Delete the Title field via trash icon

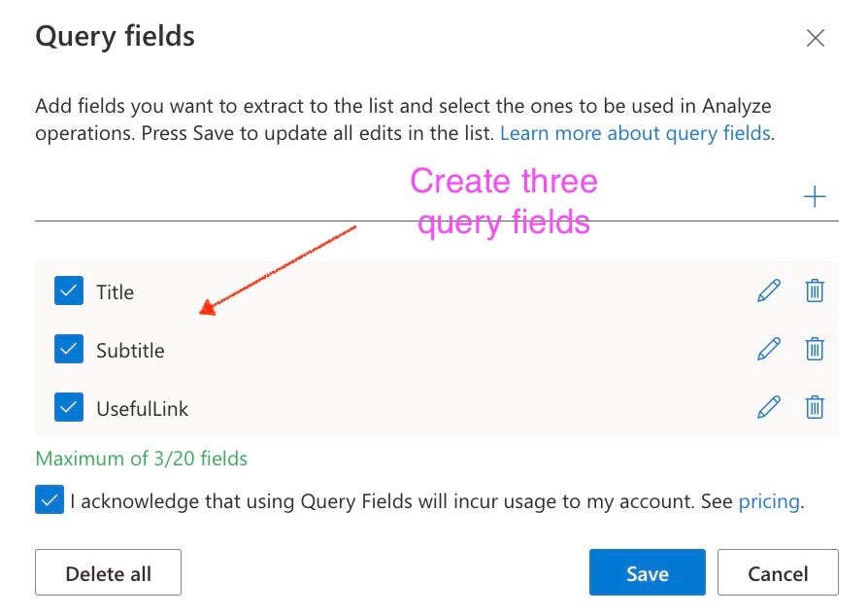[x=815, y=290]
